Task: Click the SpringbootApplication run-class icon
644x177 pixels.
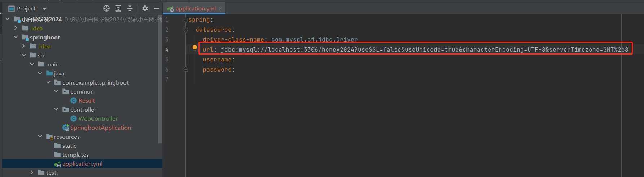Action: (66, 128)
